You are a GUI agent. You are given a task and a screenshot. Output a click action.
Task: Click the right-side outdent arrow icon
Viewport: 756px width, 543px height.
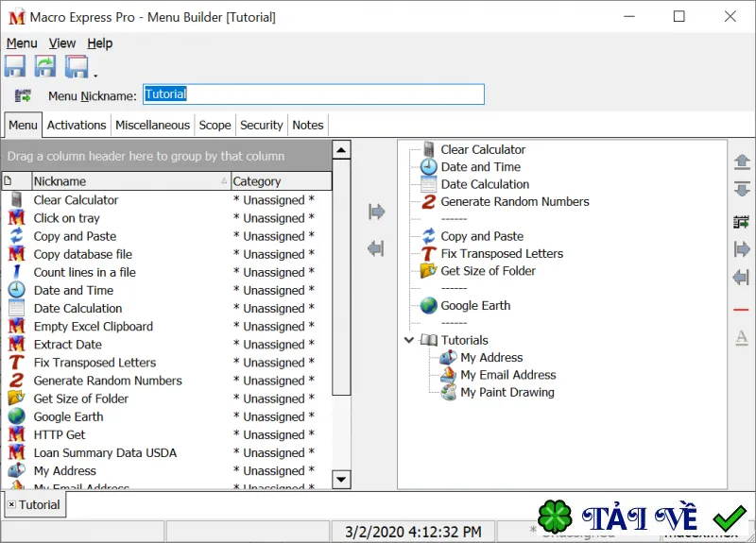[742, 278]
